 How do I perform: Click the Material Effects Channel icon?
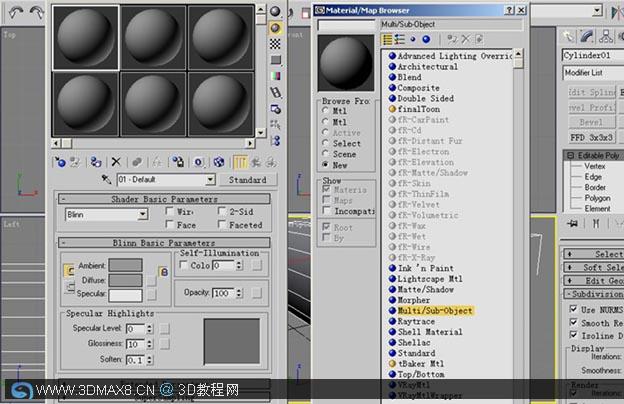(x=199, y=162)
